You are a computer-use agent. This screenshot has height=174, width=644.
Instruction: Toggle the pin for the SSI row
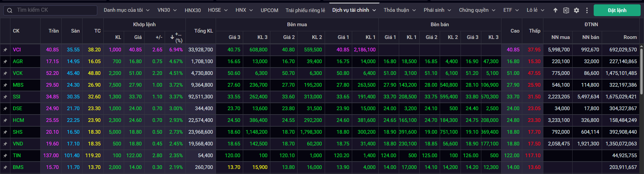point(5,97)
